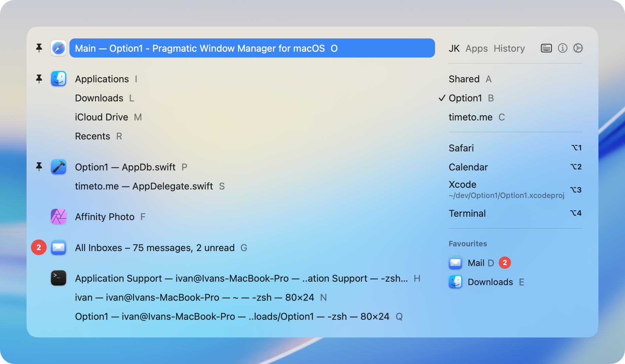The image size is (625, 364).
Task: Click the Finder icon beside Applications
Action: coord(59,79)
